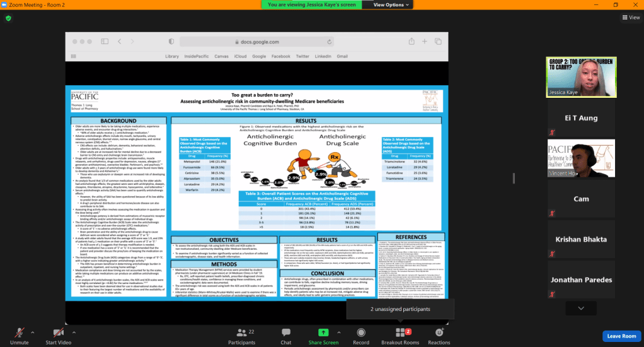
Task: Open the Reactions menu
Action: point(439,335)
